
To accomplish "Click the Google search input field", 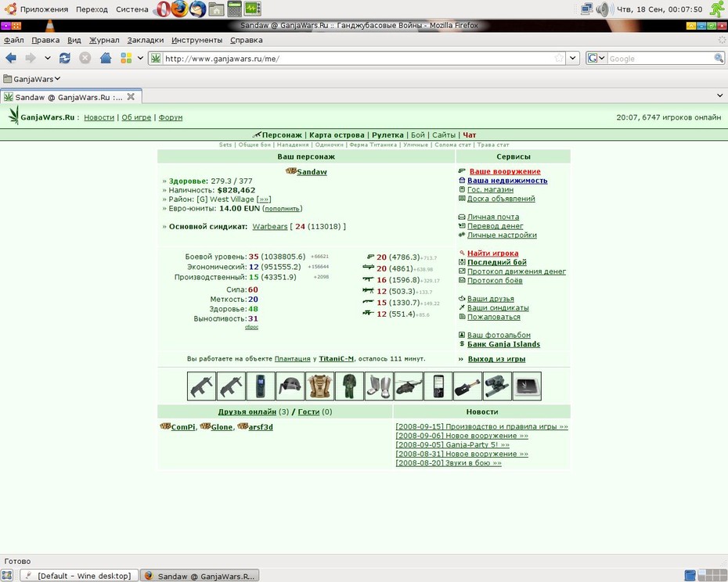I will click(x=660, y=59).
